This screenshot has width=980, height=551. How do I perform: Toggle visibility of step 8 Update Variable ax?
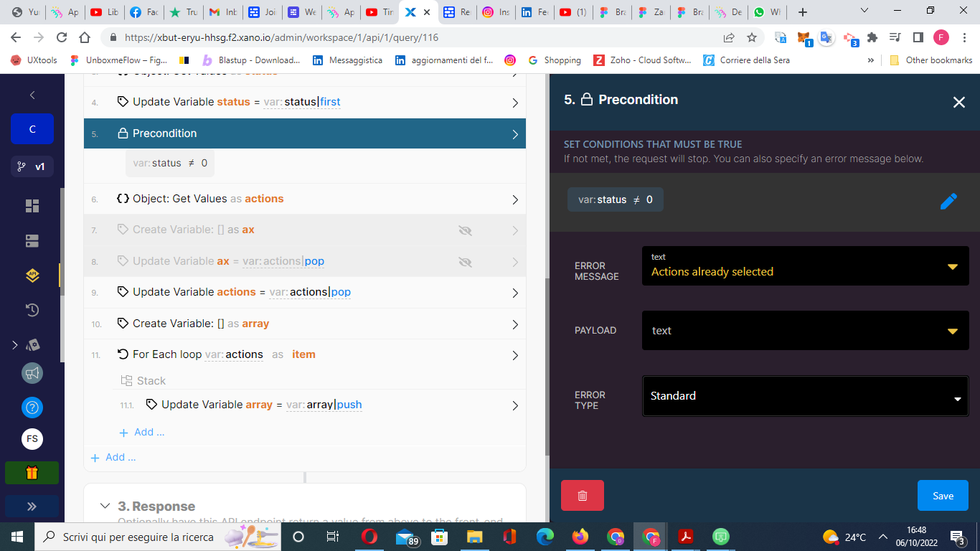click(465, 262)
